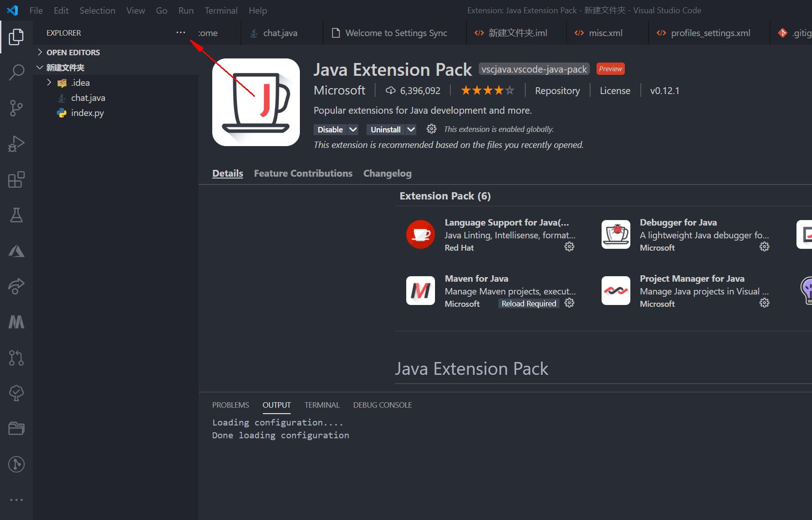
Task: Click the star rating
Action: point(487,90)
